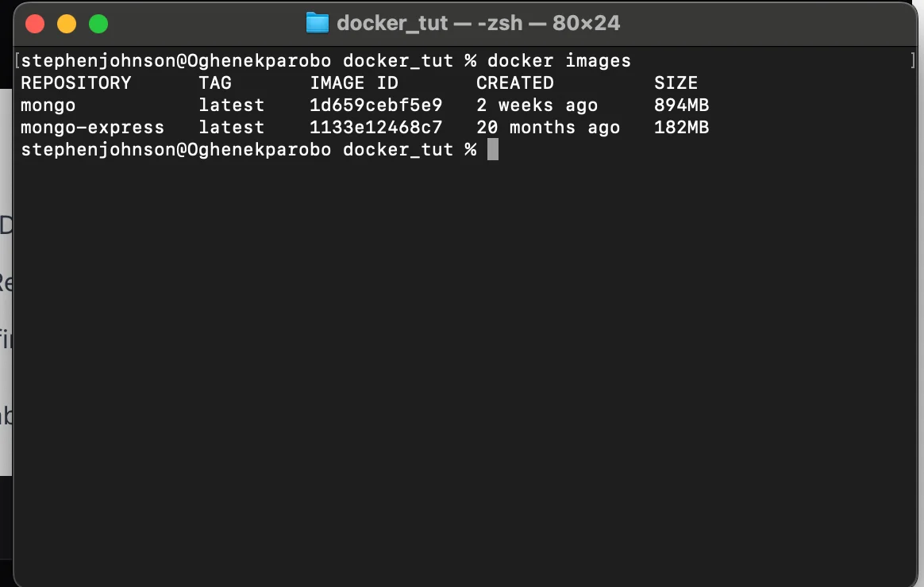Click the typed "docker images" command
The height and width of the screenshot is (587, 924).
click(x=559, y=61)
